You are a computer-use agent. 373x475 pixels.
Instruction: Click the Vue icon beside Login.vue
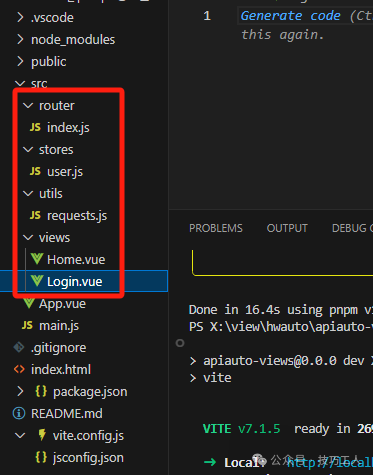point(37,281)
